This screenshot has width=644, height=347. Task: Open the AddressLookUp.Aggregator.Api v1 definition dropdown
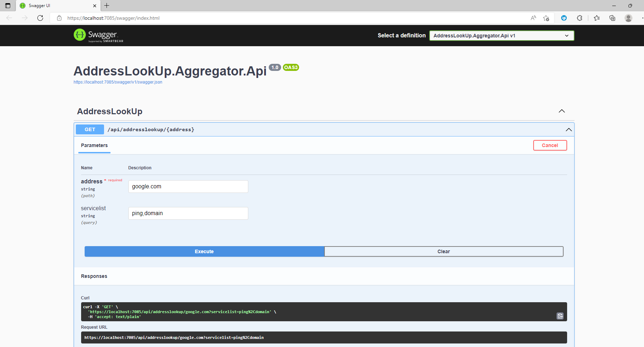click(x=501, y=35)
